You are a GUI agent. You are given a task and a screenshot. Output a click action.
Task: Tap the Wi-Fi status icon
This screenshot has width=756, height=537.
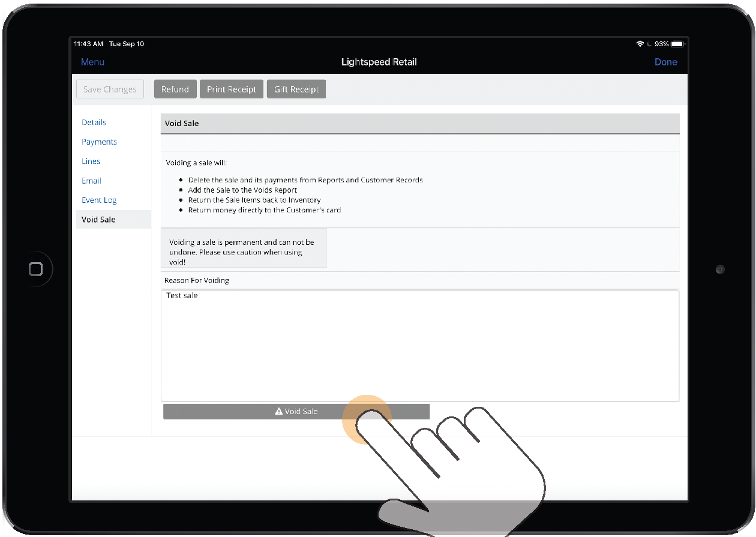coord(640,44)
